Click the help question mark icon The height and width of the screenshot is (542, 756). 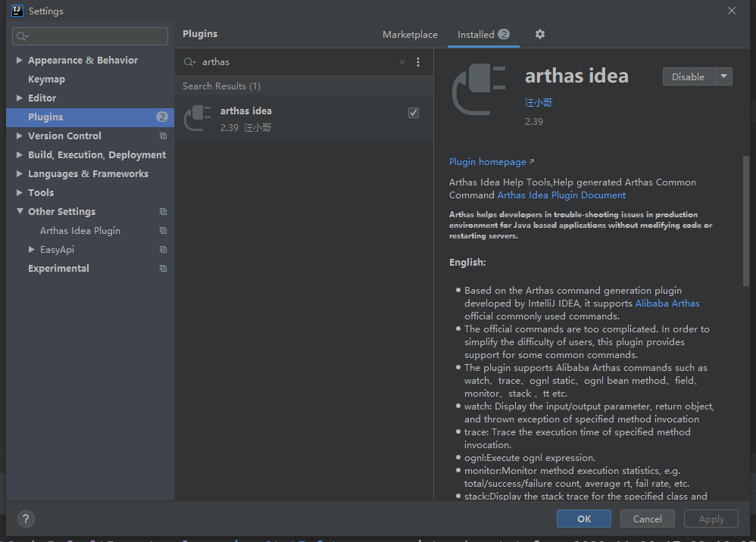click(26, 519)
